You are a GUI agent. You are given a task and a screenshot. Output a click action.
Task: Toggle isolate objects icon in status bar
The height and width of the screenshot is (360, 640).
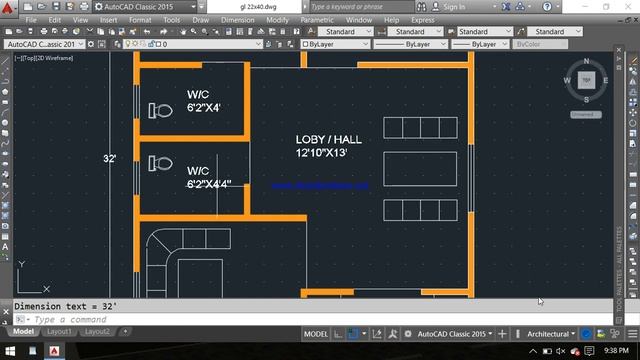(x=615, y=334)
